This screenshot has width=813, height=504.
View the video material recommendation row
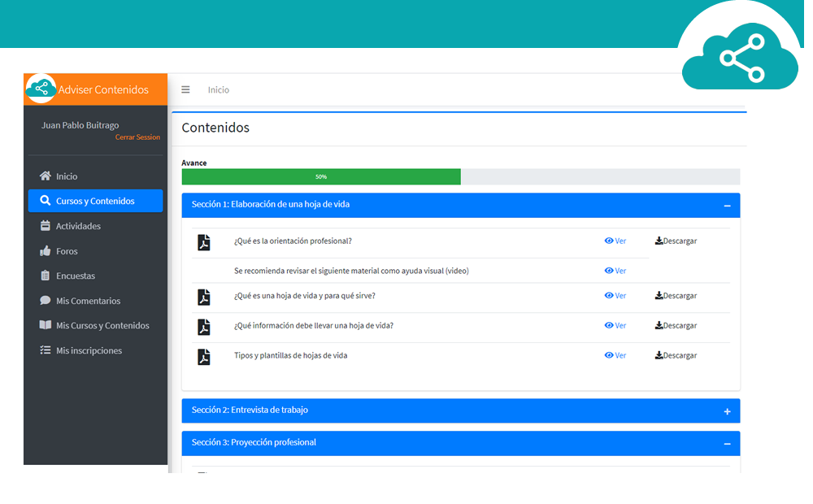tap(615, 271)
